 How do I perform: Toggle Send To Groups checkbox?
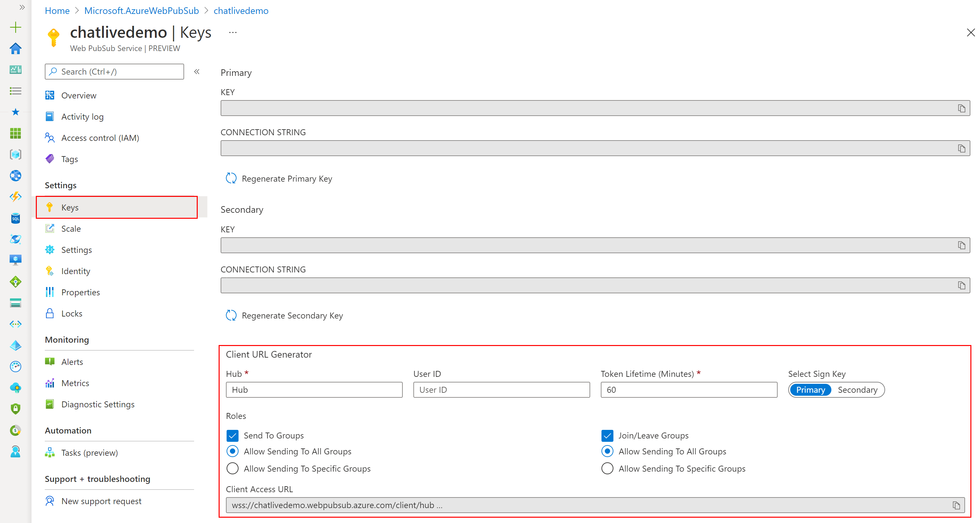click(233, 435)
